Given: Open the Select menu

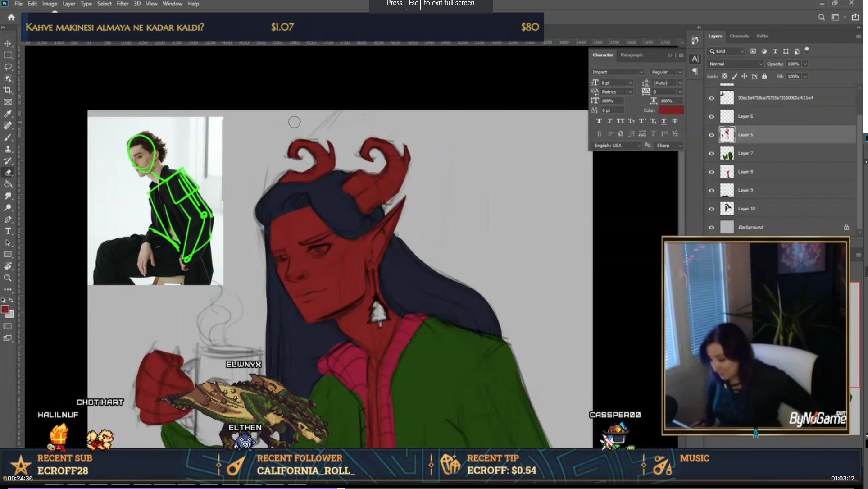Looking at the screenshot, I should tap(104, 4).
